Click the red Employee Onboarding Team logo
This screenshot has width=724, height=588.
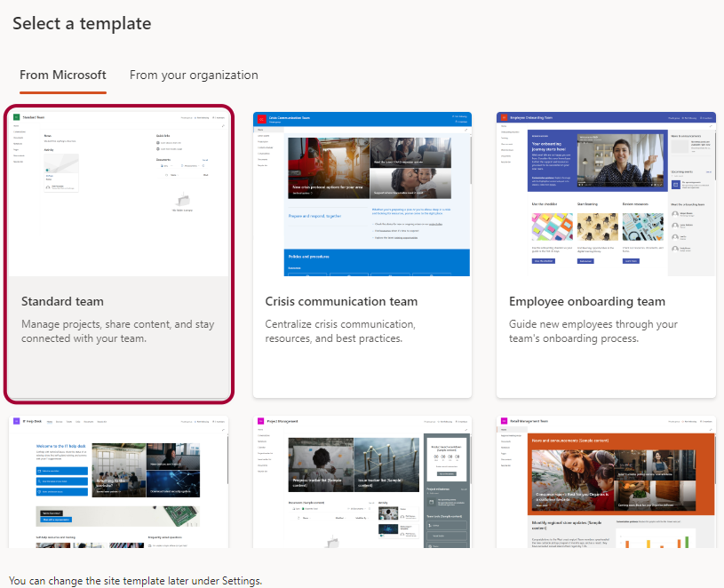click(x=504, y=117)
